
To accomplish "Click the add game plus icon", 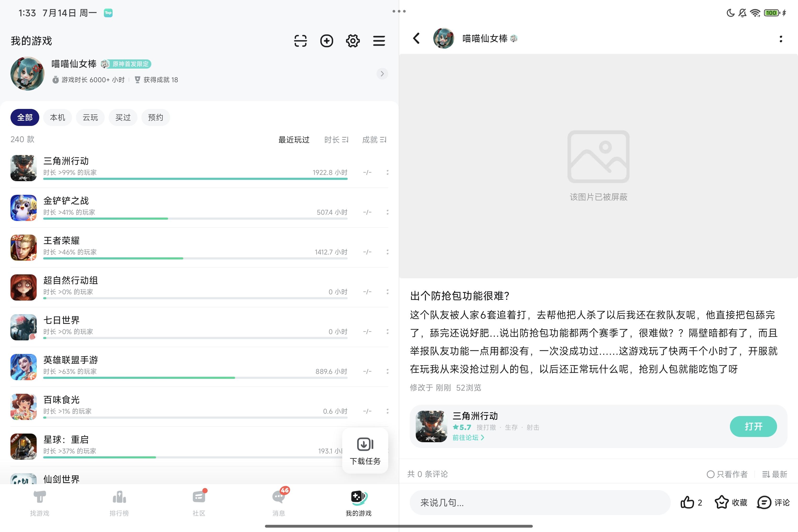I will pos(326,41).
